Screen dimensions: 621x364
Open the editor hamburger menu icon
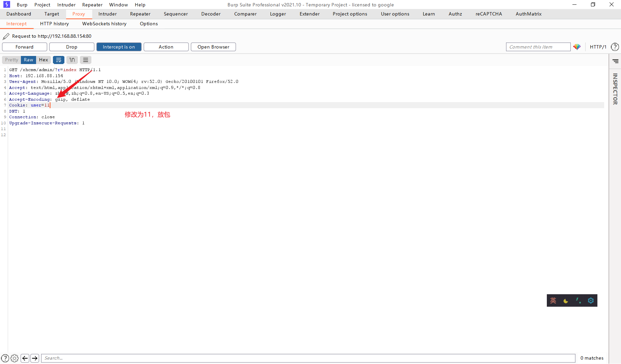[x=85, y=60]
